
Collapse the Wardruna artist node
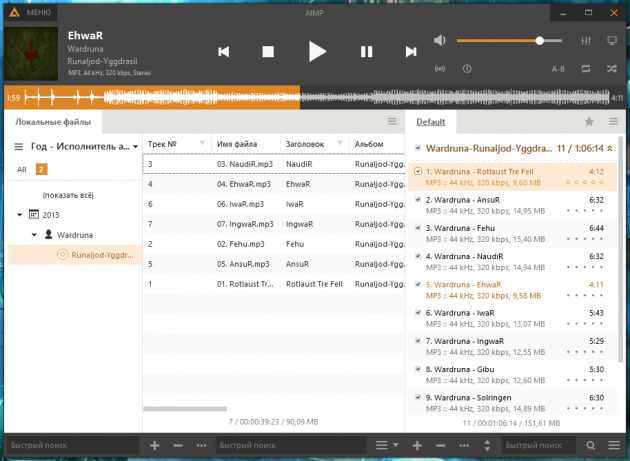34,235
